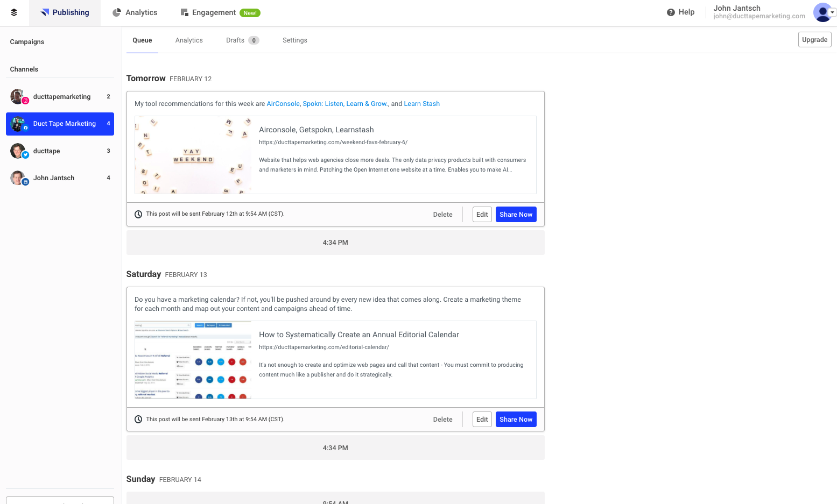837x504 pixels.
Task: Open Campaigns in the sidebar
Action: tap(27, 42)
